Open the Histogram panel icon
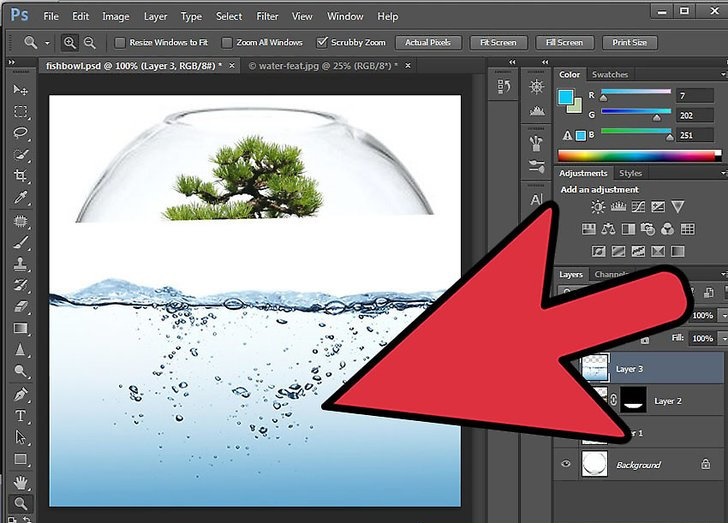This screenshot has width=728, height=523. click(x=536, y=111)
